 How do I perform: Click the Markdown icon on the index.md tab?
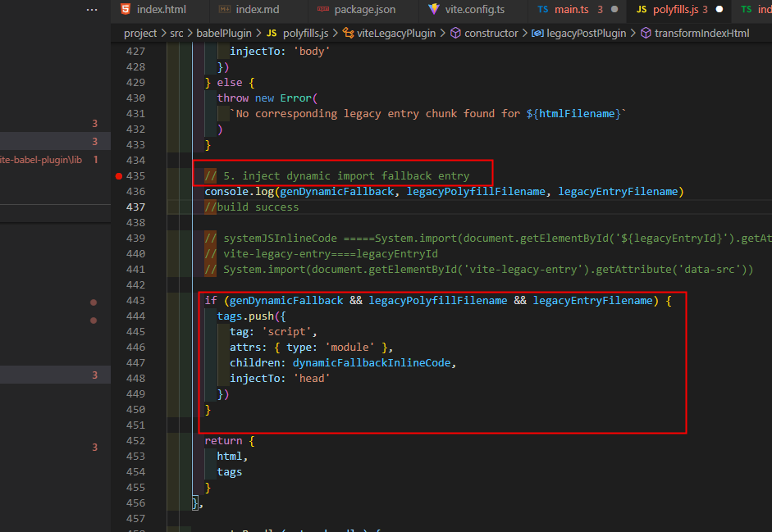tap(225, 11)
